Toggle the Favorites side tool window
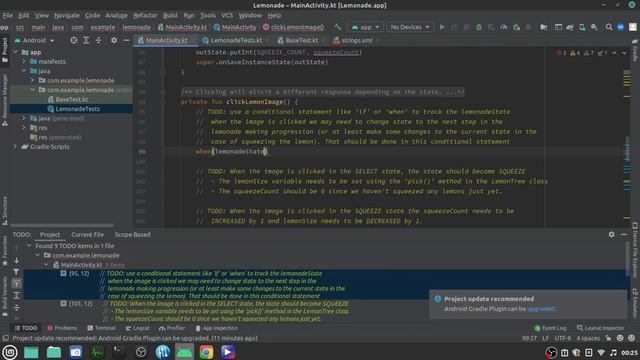640x360 pixels. [5, 251]
